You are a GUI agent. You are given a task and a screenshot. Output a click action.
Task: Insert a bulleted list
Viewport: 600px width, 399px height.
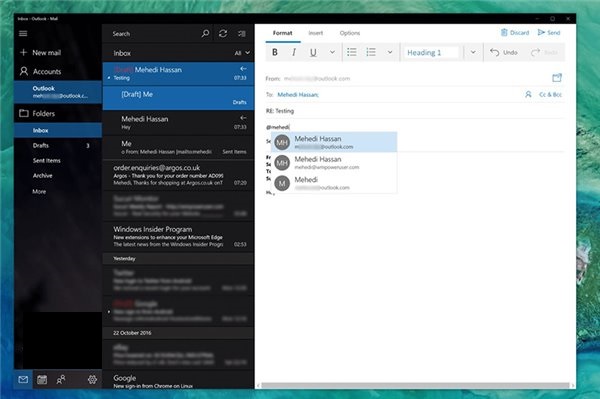point(352,52)
